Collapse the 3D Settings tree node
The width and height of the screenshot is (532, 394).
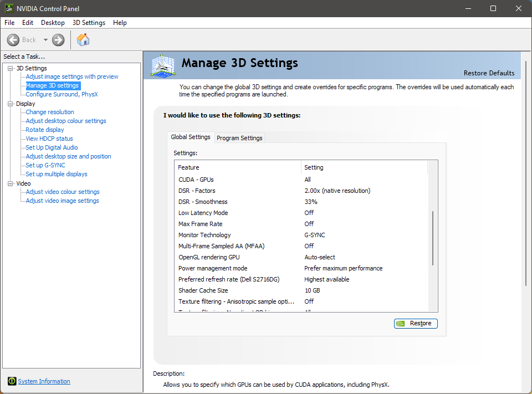(x=11, y=68)
